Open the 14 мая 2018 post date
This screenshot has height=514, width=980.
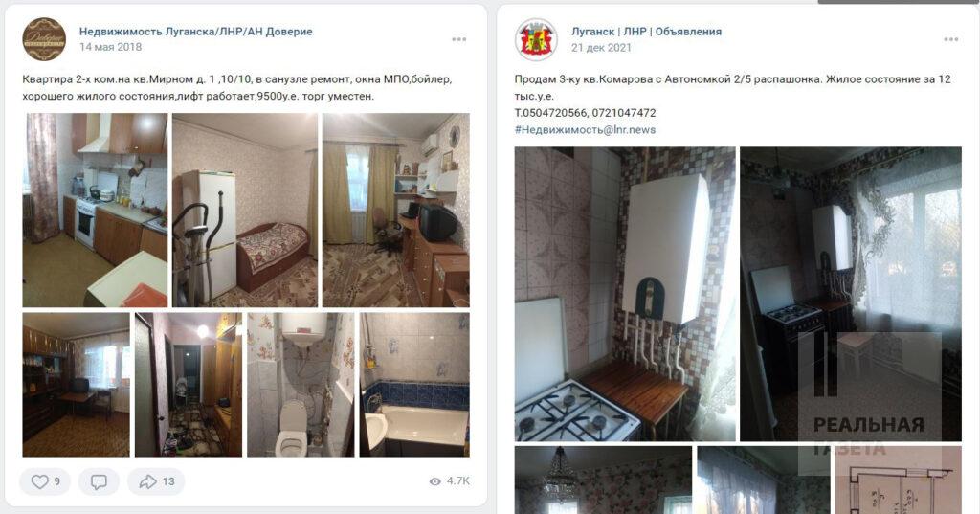(111, 47)
